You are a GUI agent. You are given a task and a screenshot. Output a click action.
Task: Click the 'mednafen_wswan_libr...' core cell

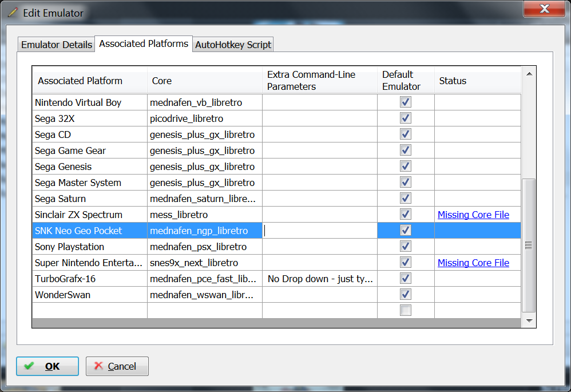pos(205,295)
